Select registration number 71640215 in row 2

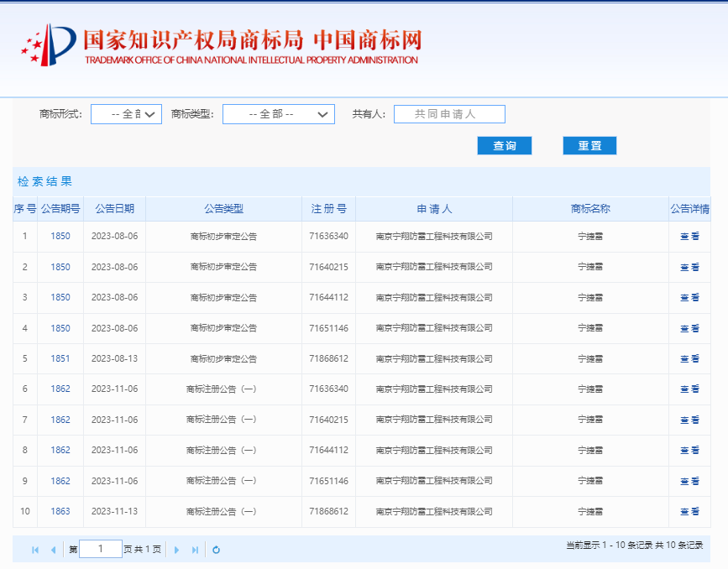pos(328,268)
